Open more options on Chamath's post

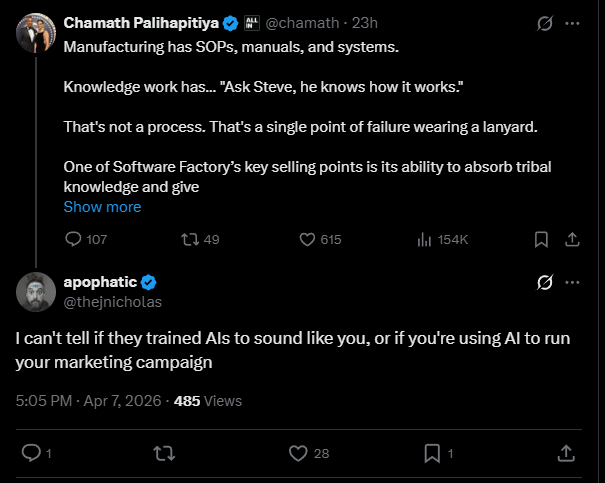pyautogui.click(x=572, y=22)
